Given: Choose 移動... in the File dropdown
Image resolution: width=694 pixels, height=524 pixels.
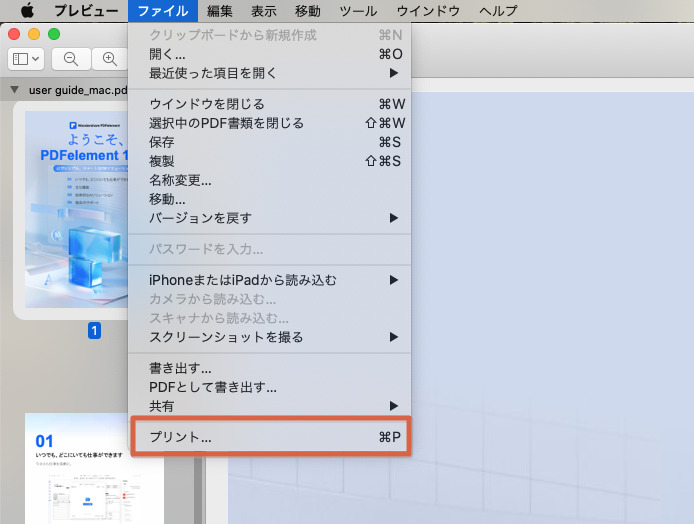Looking at the screenshot, I should pos(270,199).
